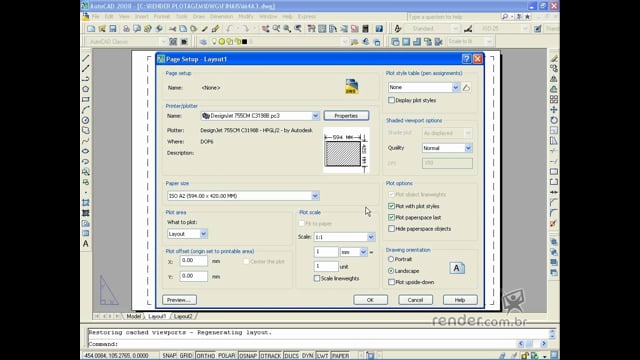
Task: Check Hide paperspace objects
Action: click(x=391, y=229)
